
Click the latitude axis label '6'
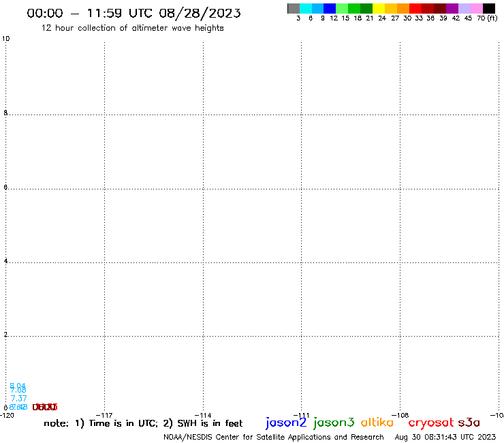pos(5,187)
